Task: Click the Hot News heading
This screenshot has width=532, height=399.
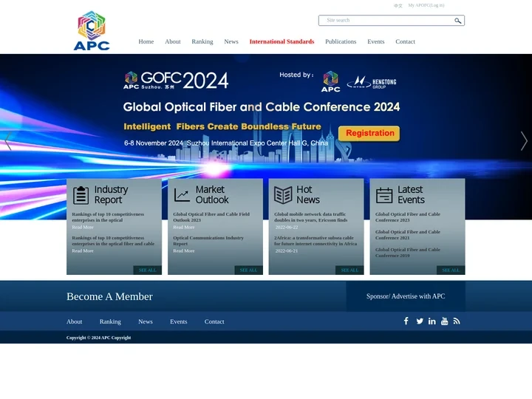Action: pos(307,194)
